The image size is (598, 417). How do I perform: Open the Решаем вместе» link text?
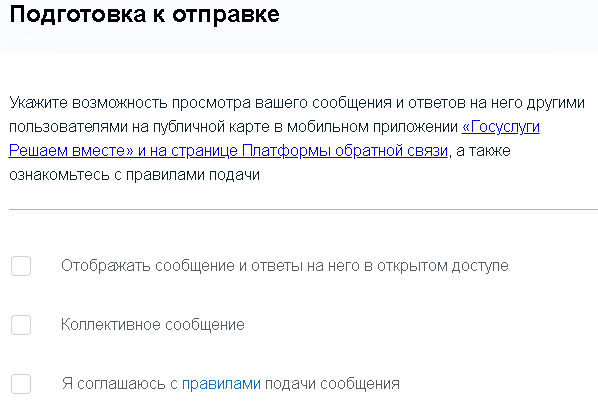pyautogui.click(x=71, y=151)
